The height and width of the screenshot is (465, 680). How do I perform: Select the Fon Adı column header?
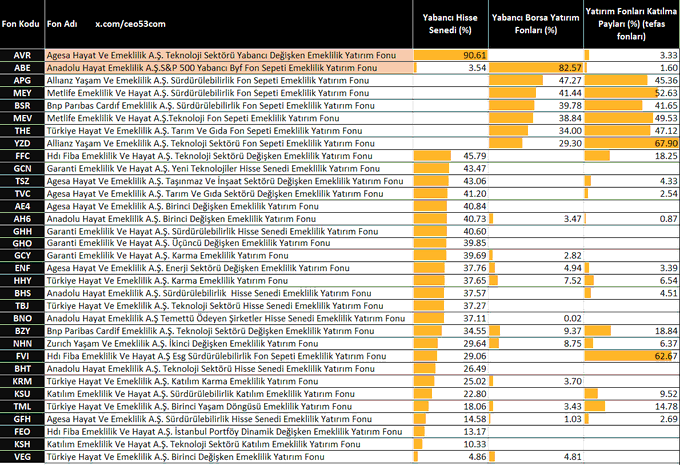(62, 21)
